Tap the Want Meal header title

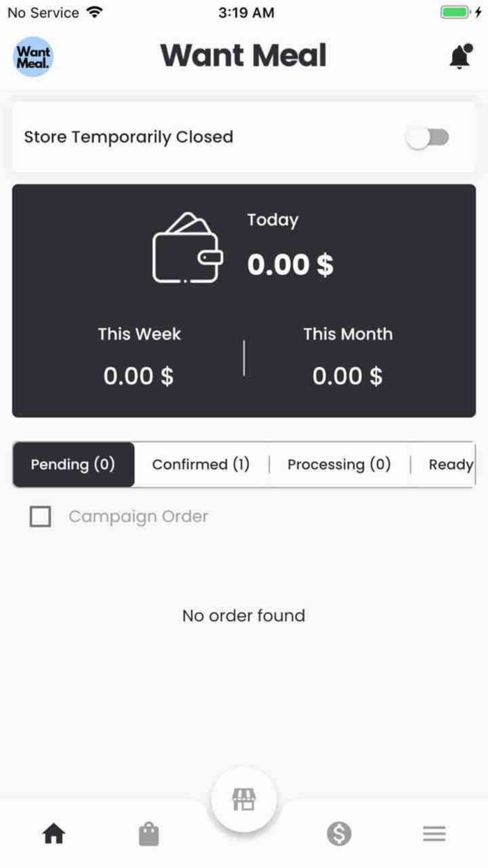(243, 56)
